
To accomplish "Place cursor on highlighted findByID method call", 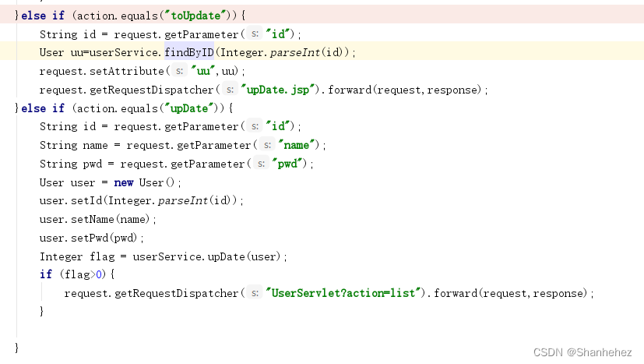I will [189, 52].
